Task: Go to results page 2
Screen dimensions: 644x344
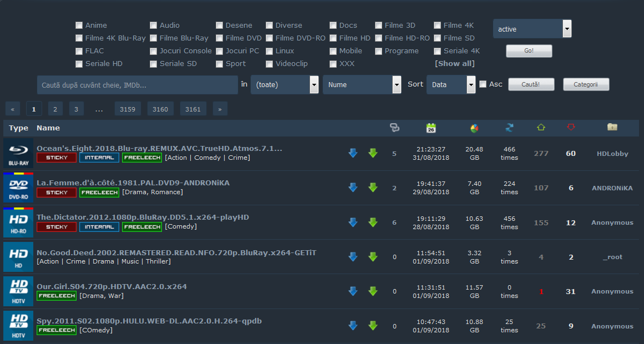Action: tap(55, 109)
